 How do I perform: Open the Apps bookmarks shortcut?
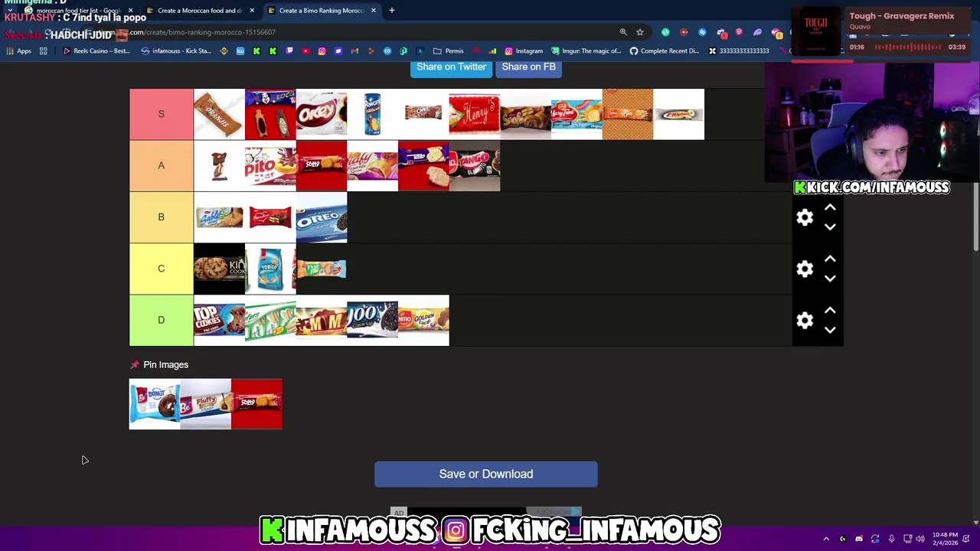[x=19, y=51]
